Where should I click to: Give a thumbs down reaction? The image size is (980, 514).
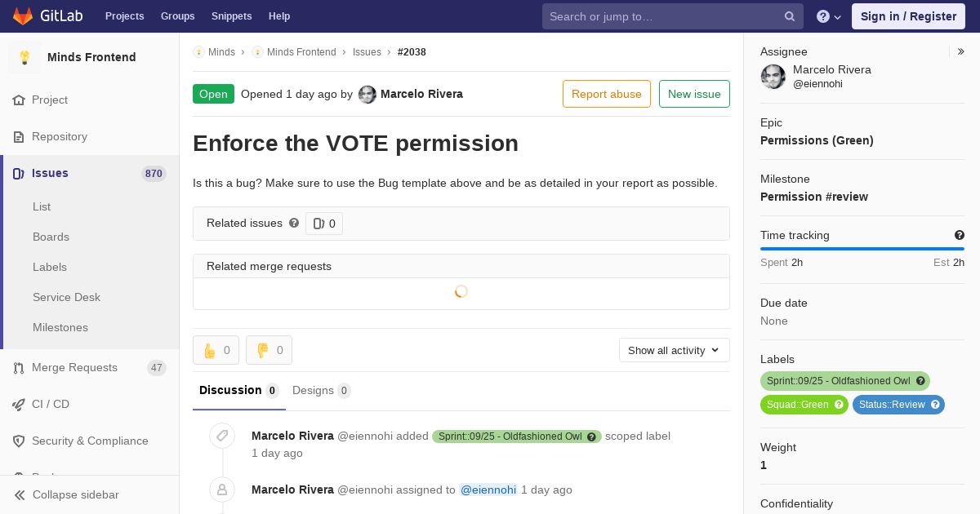point(269,350)
